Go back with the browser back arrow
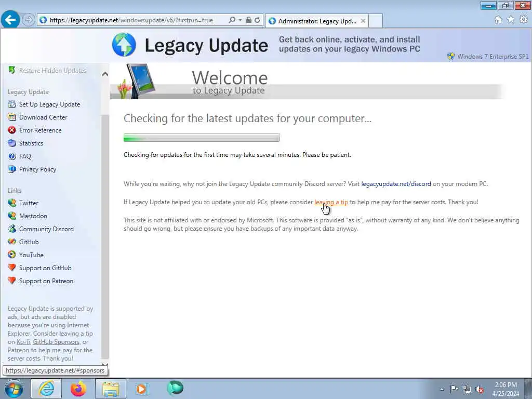 click(x=10, y=20)
